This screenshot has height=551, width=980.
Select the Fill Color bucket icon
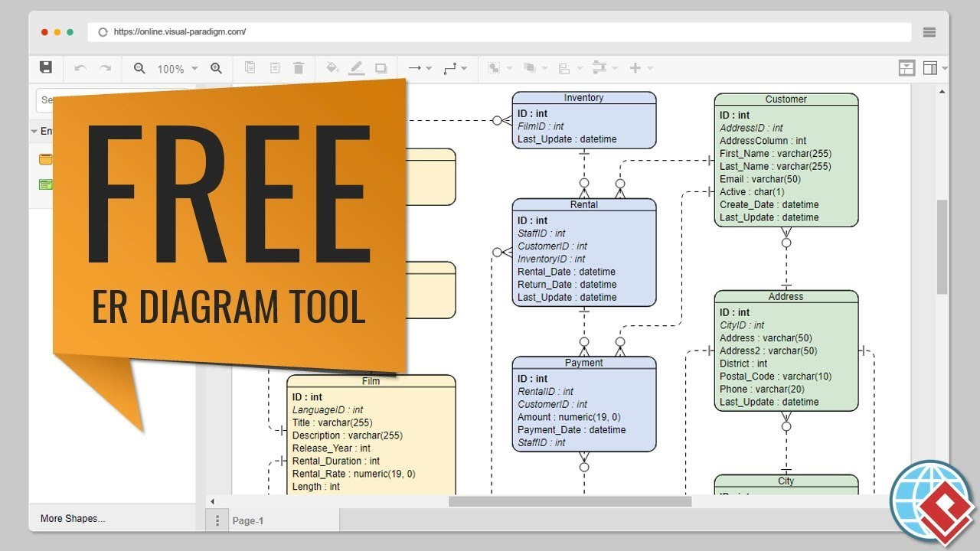[332, 68]
